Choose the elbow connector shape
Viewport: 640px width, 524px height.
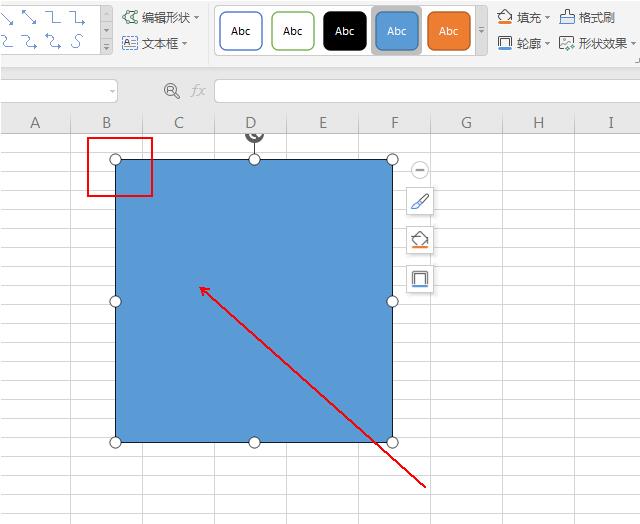[53, 17]
